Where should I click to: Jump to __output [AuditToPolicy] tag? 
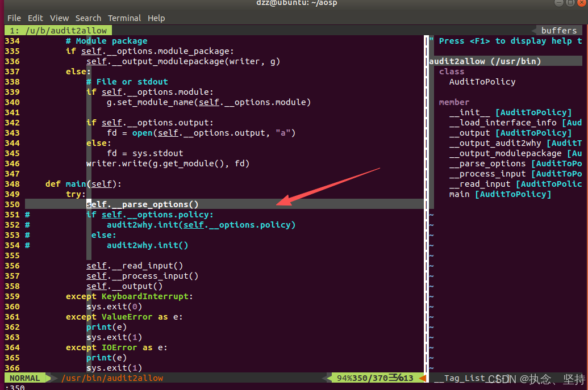510,133
